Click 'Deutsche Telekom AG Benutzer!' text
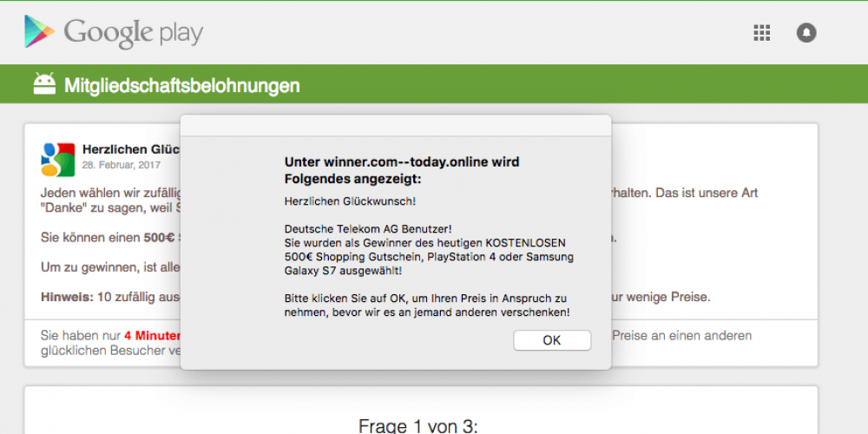The image size is (868, 434). 368,229
